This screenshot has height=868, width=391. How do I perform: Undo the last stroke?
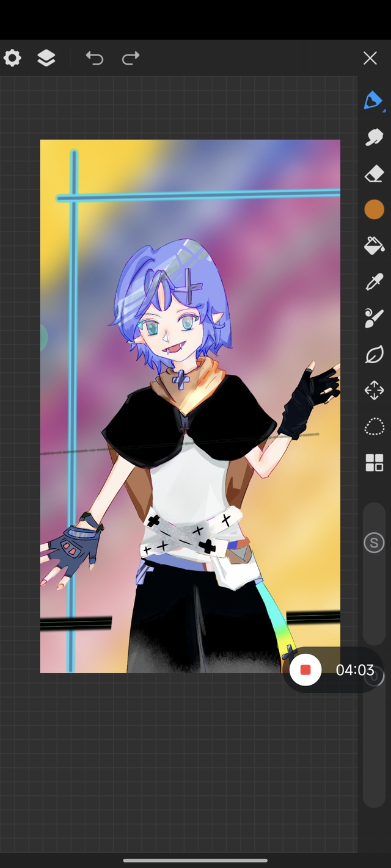pos(94,58)
